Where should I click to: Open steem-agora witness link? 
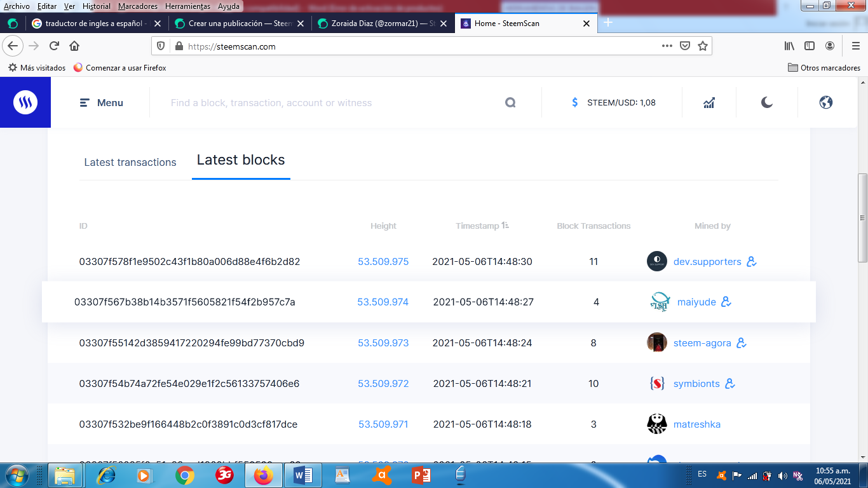pyautogui.click(x=702, y=343)
